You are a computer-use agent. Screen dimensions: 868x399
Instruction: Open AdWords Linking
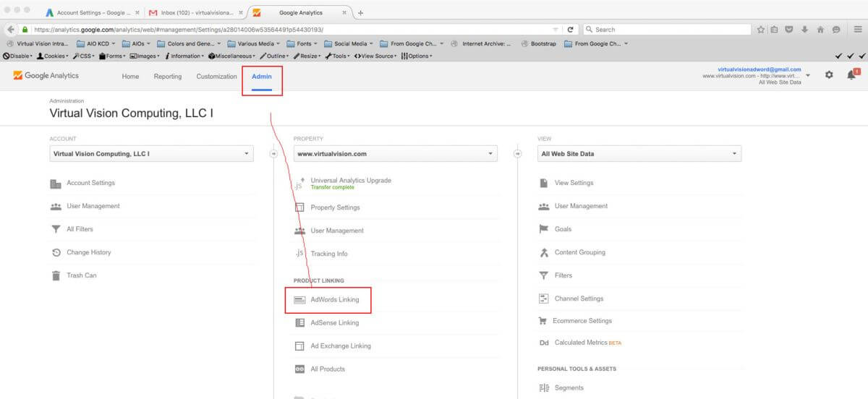point(335,300)
